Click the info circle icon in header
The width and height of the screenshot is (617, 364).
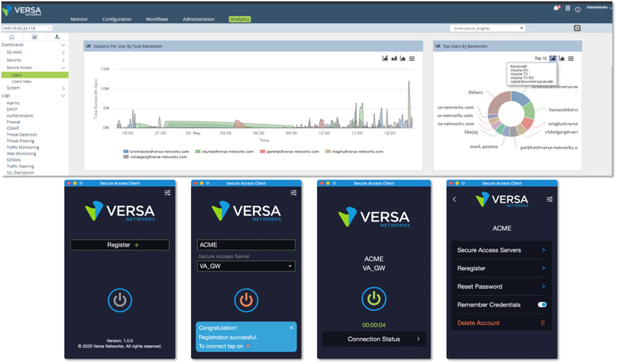[578, 9]
